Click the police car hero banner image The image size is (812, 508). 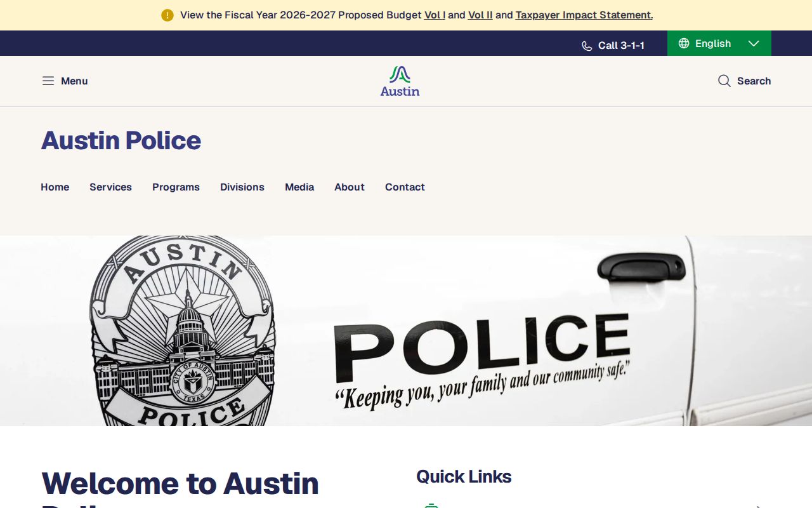click(406, 331)
